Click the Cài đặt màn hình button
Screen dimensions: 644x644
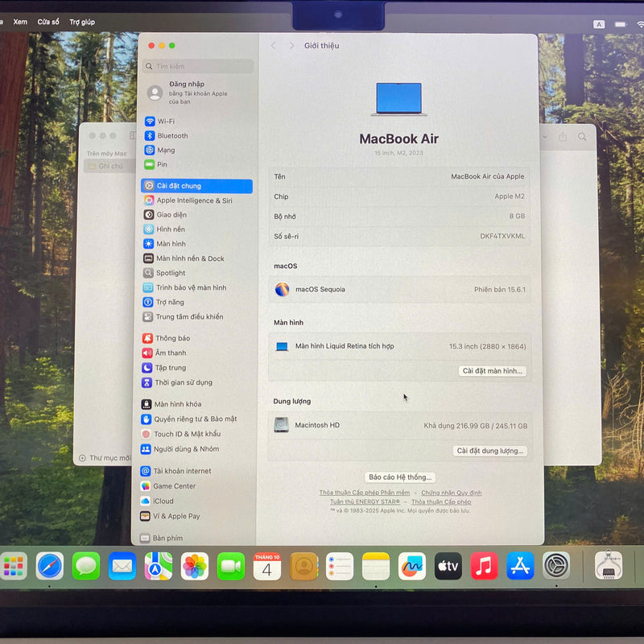493,371
